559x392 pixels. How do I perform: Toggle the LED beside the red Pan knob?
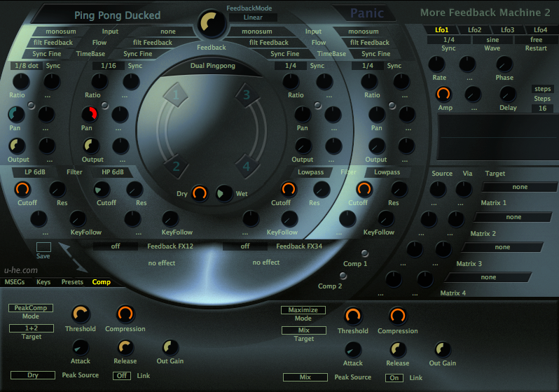tap(104, 106)
